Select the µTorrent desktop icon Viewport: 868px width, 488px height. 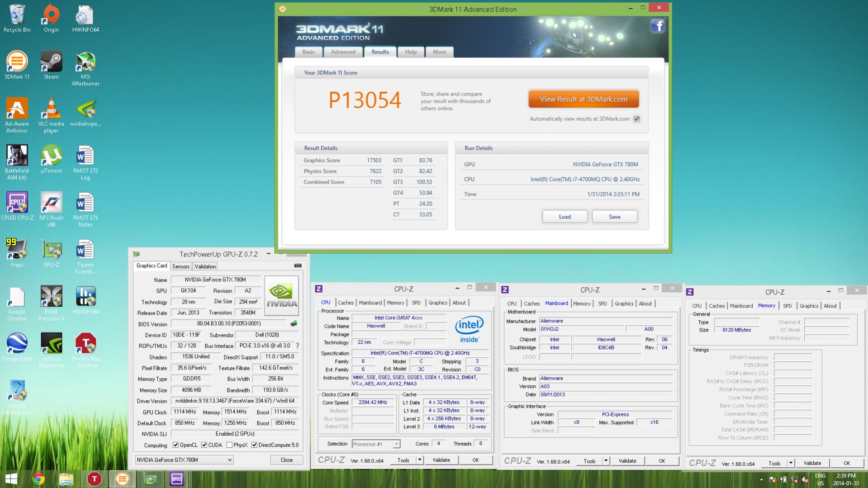[x=51, y=160]
